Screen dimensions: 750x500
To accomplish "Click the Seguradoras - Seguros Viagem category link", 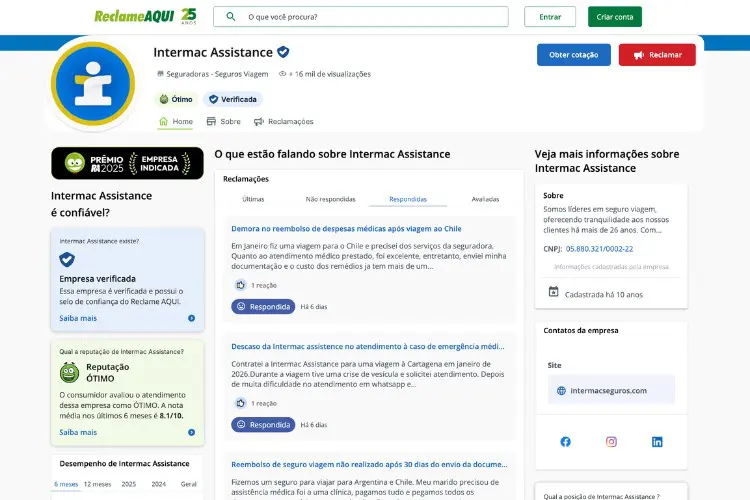I will click(217, 74).
